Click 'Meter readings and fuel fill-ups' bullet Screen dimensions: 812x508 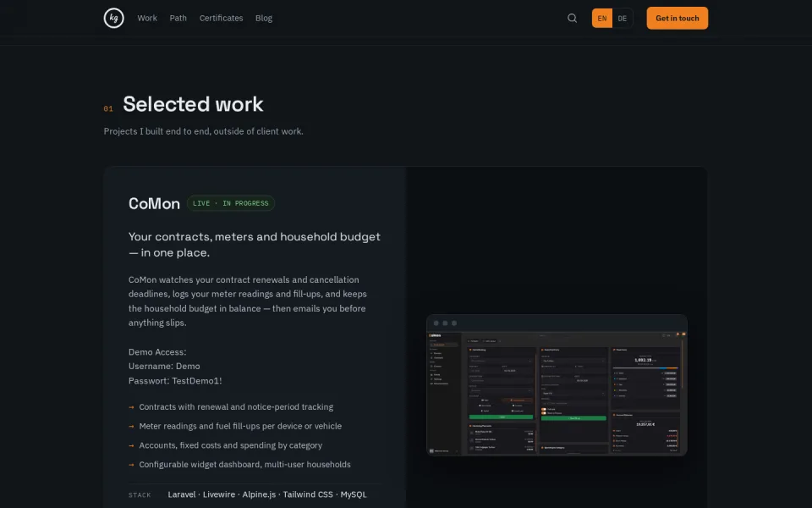[x=240, y=426]
